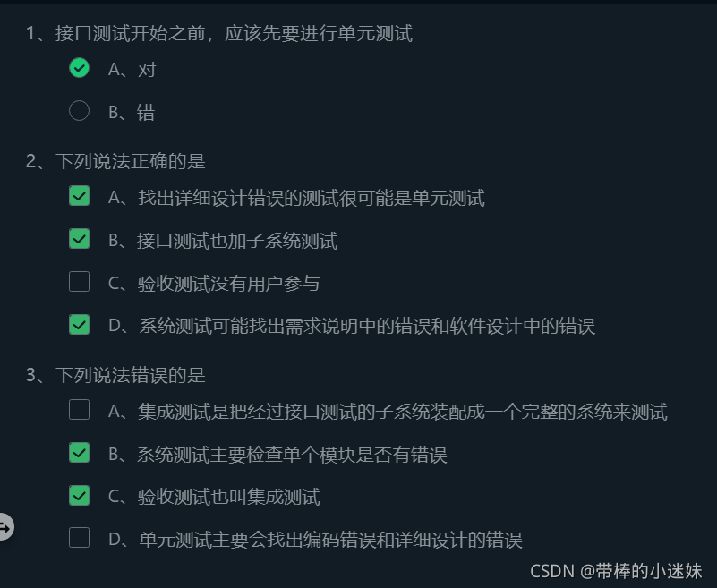
Task: Check option A 集成测试是把经过接口测试 in question 3
Action: [79, 410]
